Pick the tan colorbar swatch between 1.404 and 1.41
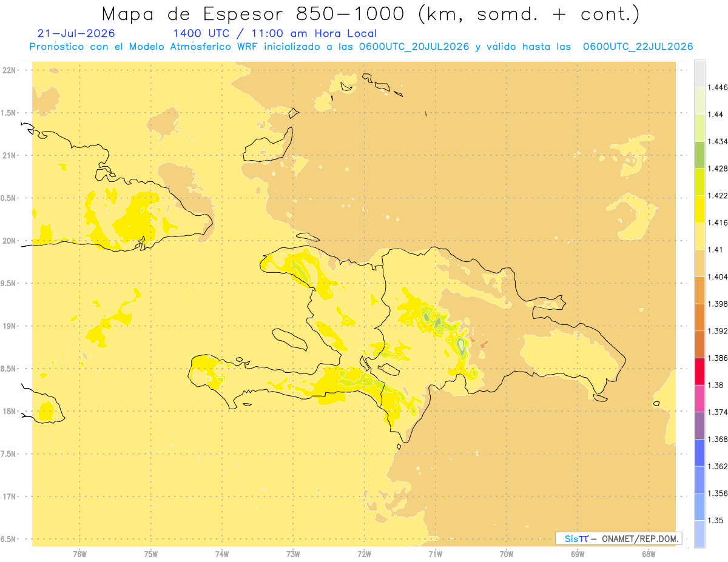 [699, 263]
